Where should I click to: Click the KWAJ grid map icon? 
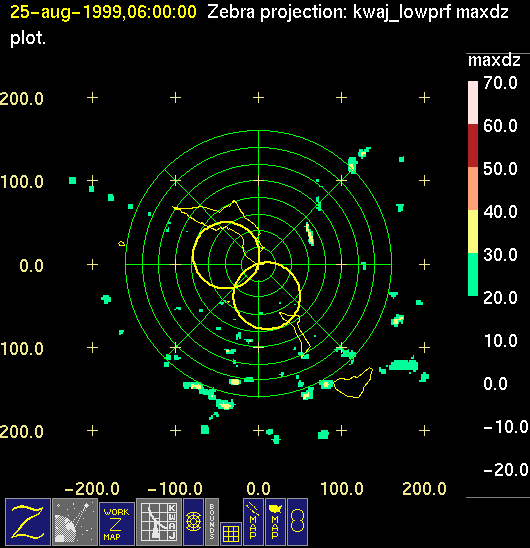point(159,522)
